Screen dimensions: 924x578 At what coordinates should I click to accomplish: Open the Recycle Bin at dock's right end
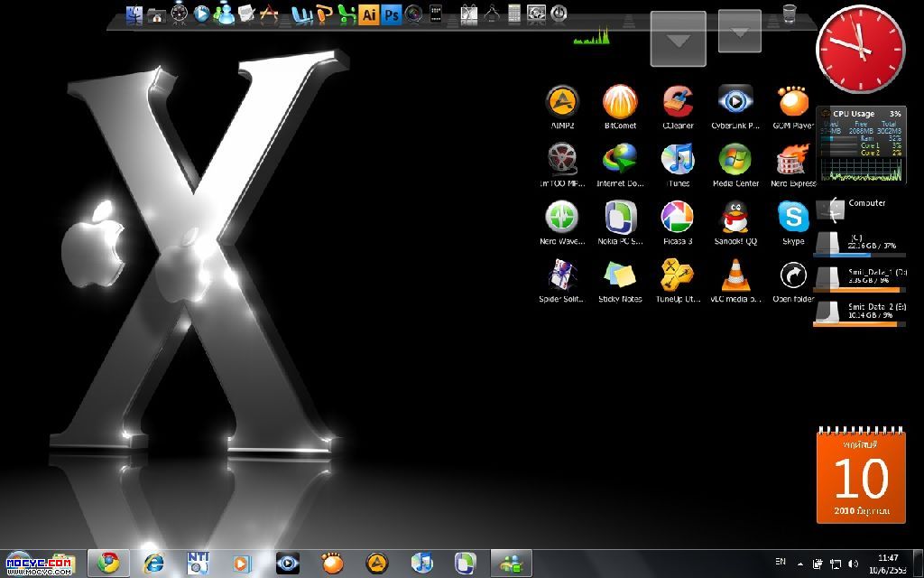click(789, 13)
